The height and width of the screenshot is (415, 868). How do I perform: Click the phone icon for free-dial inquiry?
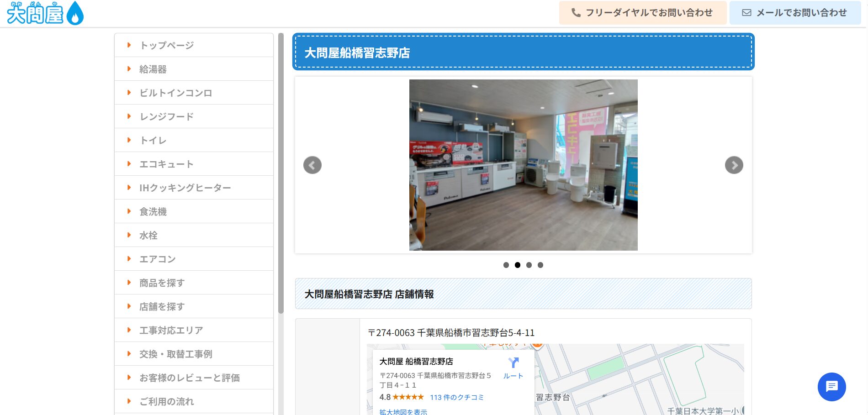pyautogui.click(x=576, y=13)
